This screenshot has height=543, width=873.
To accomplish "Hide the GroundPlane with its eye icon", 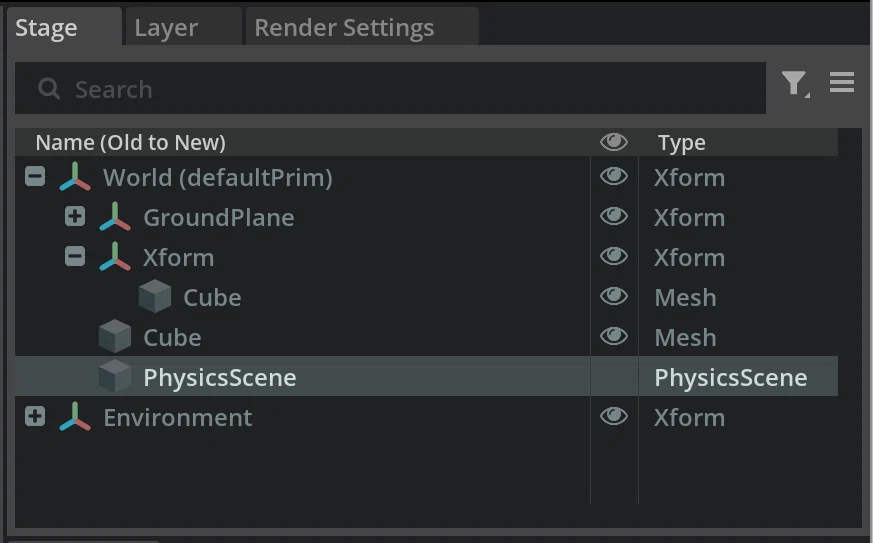I will (614, 216).
